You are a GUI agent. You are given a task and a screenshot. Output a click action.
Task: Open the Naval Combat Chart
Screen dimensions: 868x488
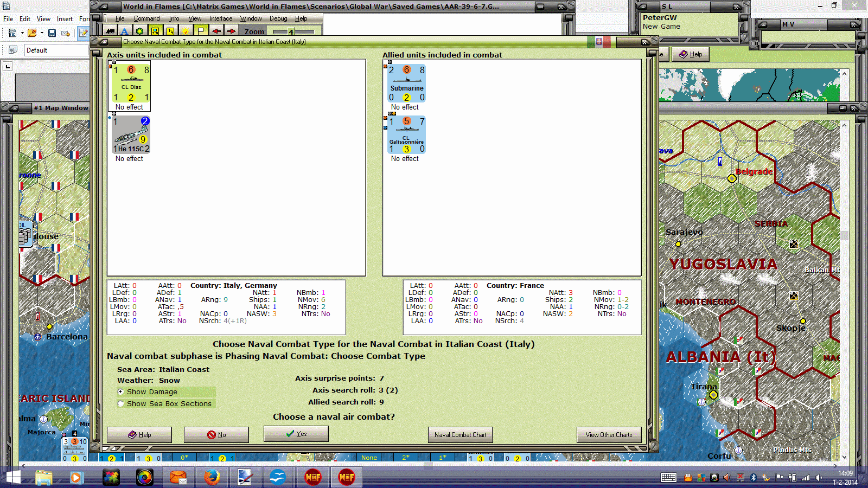[461, 435]
